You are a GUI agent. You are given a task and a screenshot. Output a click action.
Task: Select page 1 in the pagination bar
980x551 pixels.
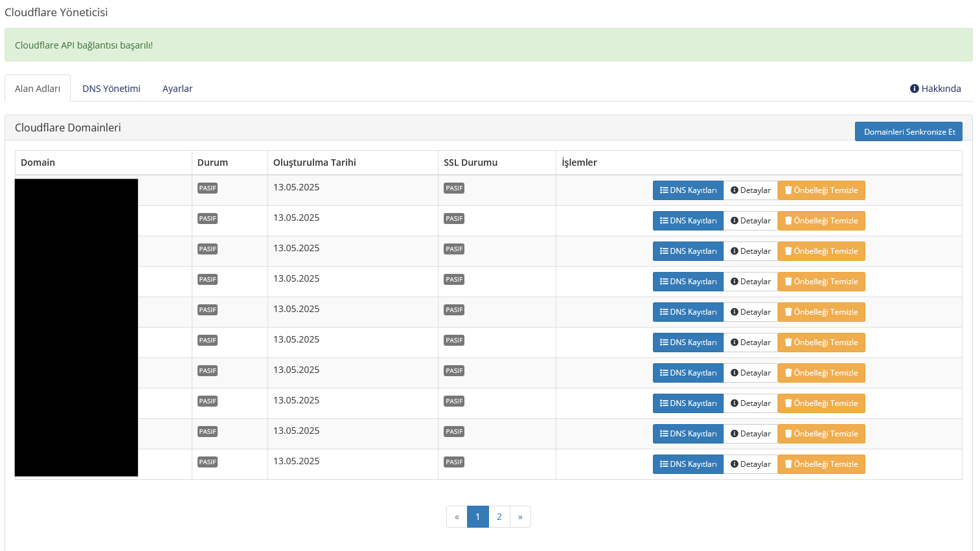pyautogui.click(x=477, y=517)
